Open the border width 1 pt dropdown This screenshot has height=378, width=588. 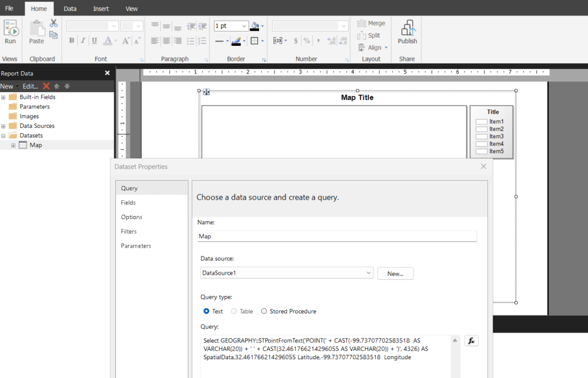(244, 26)
